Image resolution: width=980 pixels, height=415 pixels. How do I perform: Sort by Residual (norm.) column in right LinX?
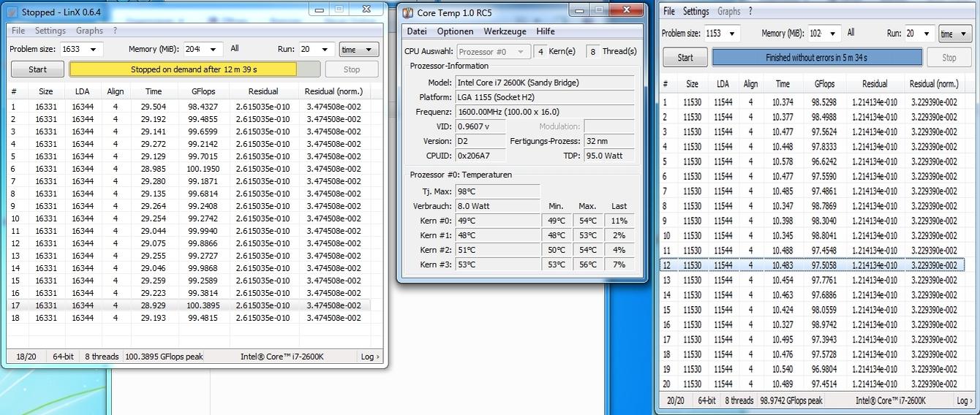[934, 84]
